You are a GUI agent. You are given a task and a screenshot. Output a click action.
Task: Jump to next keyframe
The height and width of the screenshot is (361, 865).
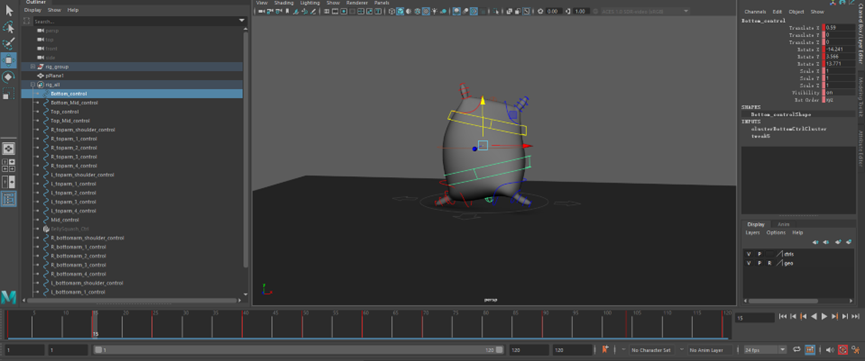[x=835, y=316]
